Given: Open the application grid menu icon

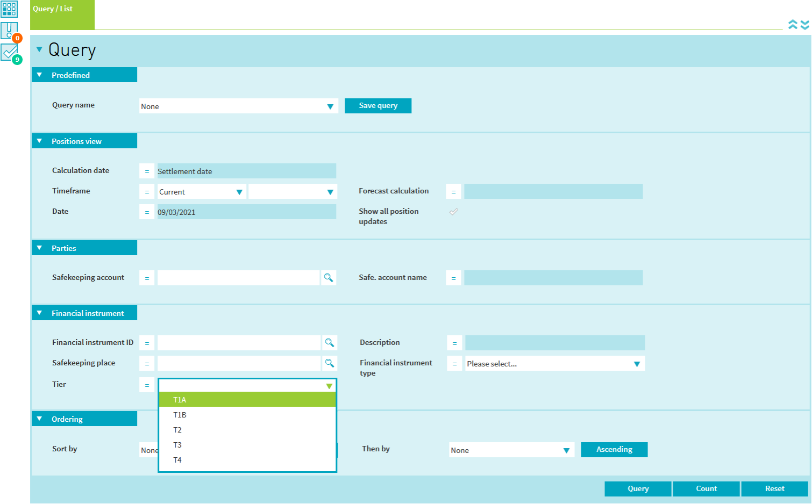Looking at the screenshot, I should pos(9,9).
